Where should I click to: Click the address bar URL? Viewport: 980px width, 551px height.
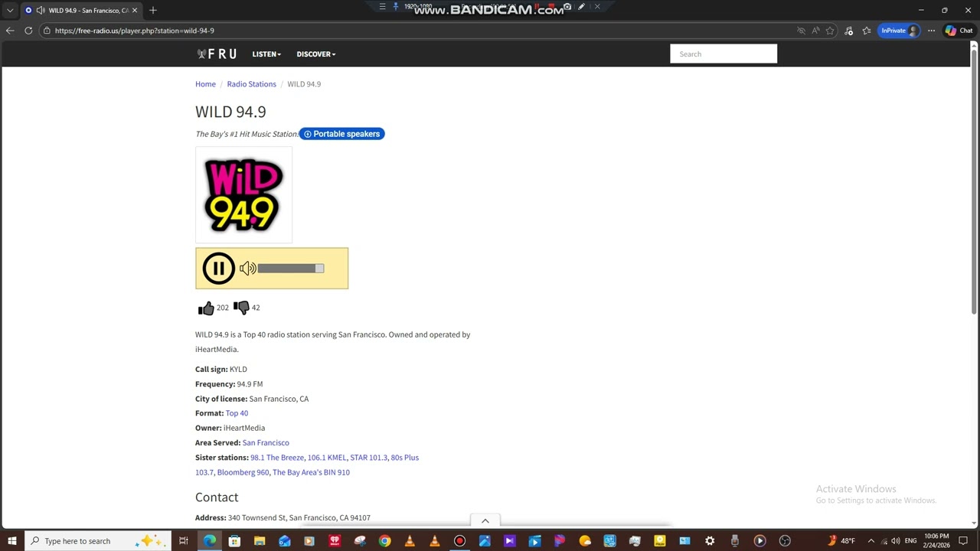pyautogui.click(x=135, y=31)
